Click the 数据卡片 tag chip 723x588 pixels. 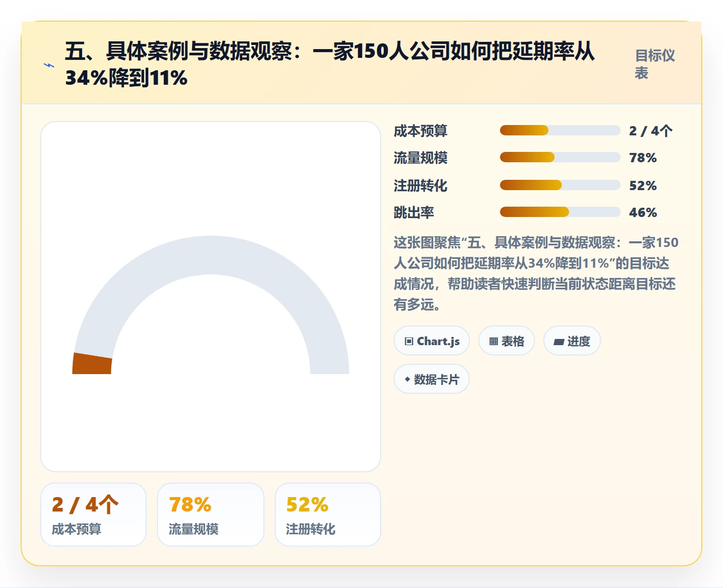point(432,379)
